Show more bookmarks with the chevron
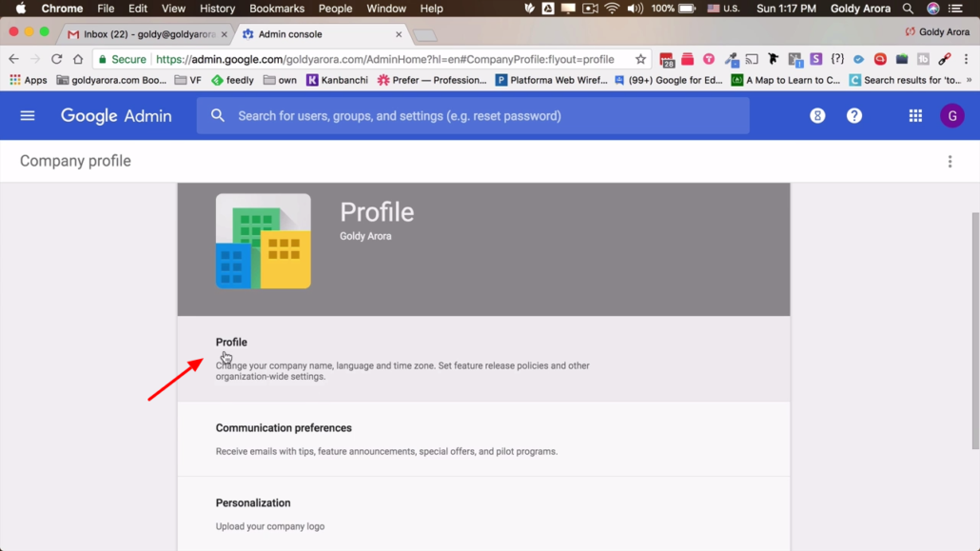 point(969,80)
